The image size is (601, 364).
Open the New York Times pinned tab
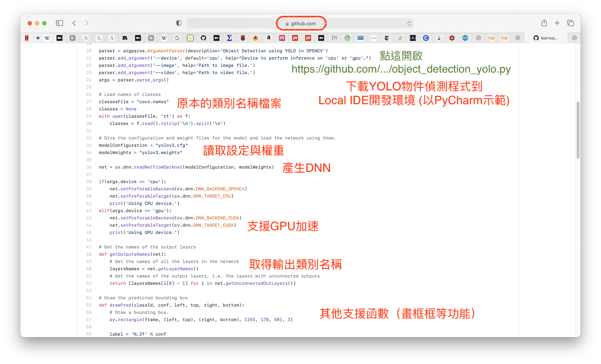coord(386,38)
